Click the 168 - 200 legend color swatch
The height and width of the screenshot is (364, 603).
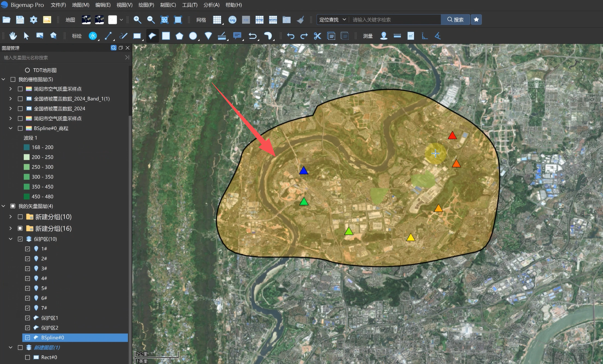coord(27,147)
